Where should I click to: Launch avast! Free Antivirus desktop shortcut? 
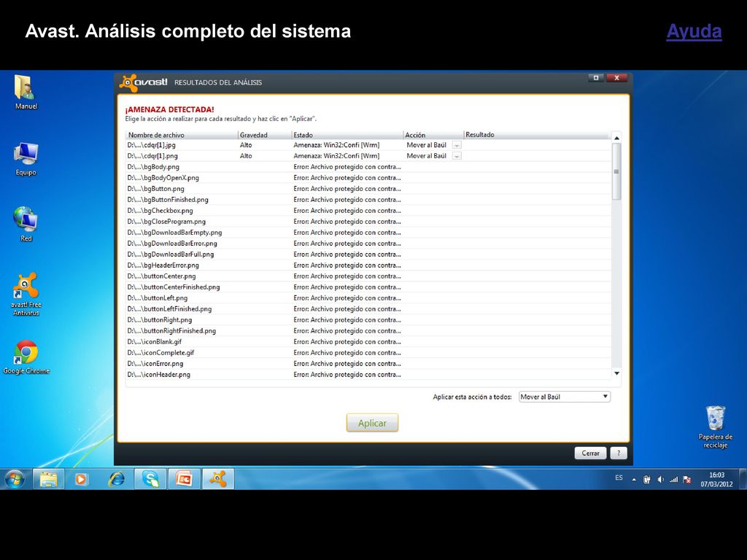click(26, 294)
